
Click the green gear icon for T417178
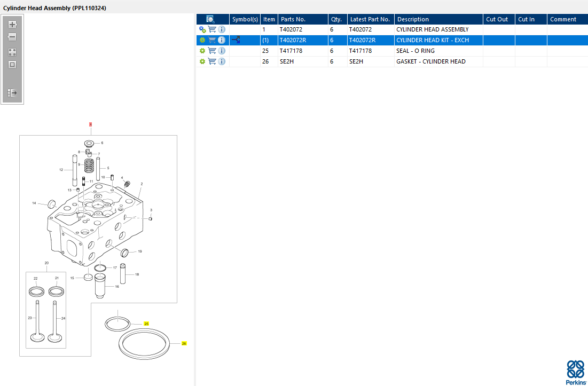(x=202, y=51)
